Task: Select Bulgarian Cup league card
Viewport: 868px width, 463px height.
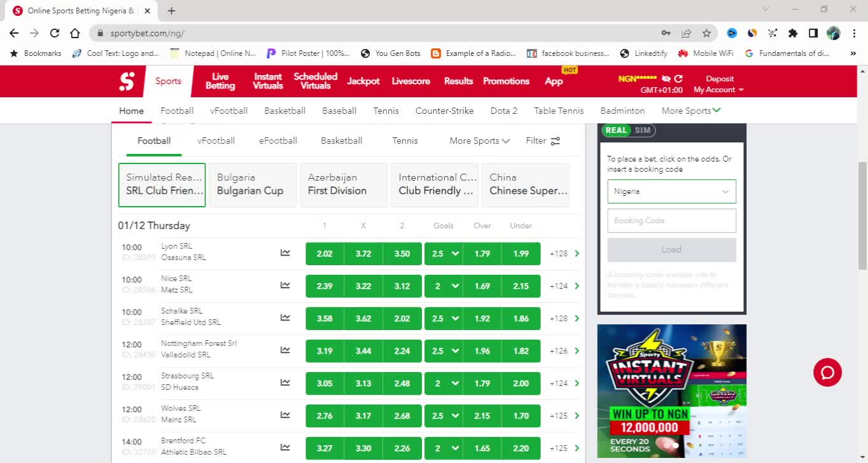Action: 253,184
